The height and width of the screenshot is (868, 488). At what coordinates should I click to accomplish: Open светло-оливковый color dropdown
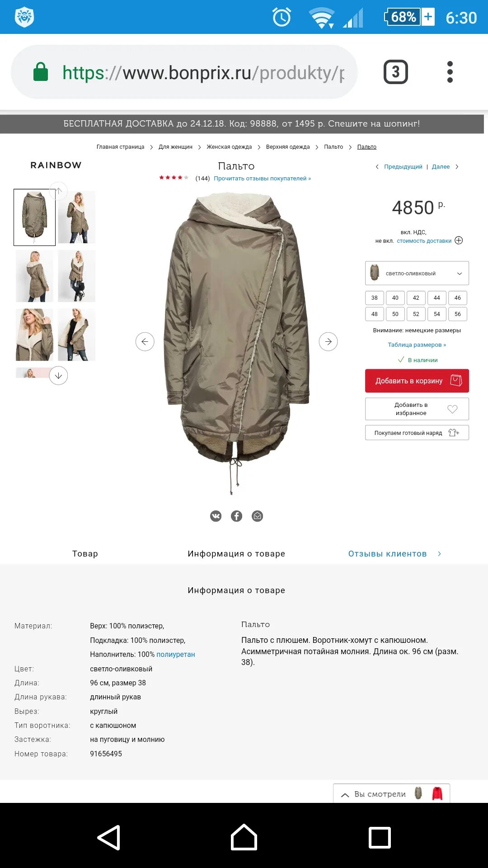pyautogui.click(x=417, y=273)
